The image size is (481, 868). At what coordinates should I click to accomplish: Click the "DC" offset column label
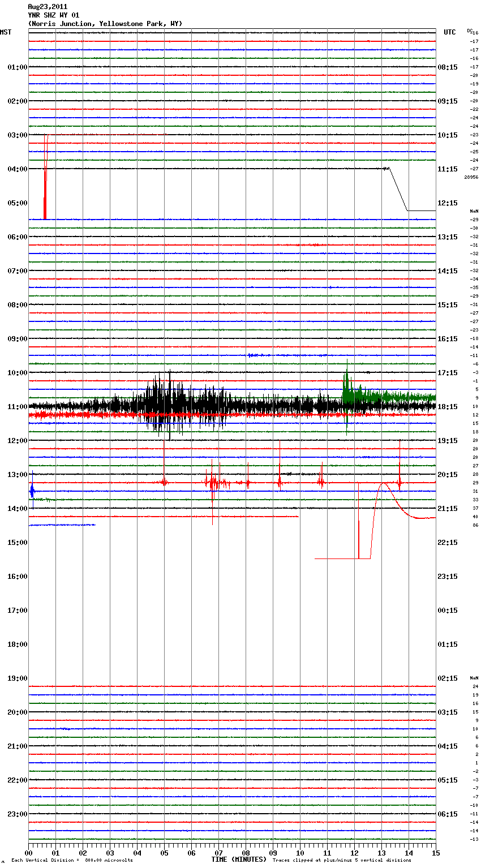point(469,31)
